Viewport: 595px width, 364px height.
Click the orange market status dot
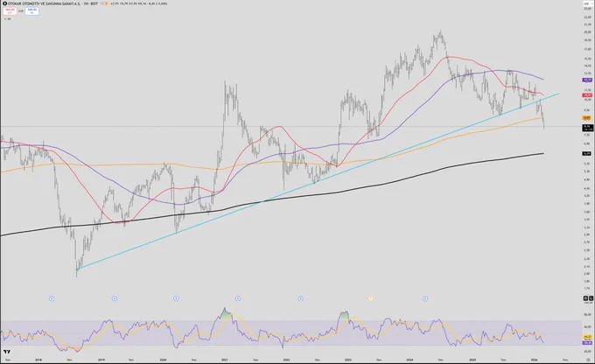106,3
